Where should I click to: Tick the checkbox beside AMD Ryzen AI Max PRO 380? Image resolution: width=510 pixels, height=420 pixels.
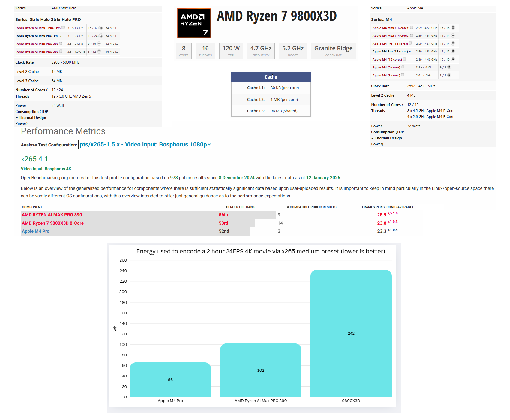[x=61, y=52]
